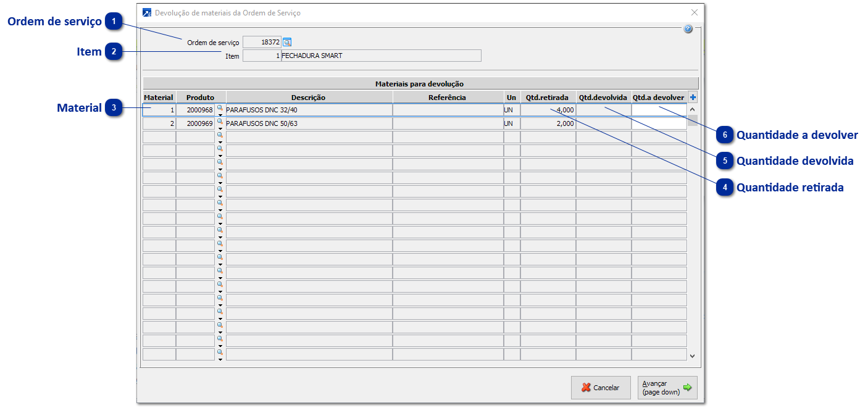
Task: Click Material number cell of product 2000969
Action: 159,123
